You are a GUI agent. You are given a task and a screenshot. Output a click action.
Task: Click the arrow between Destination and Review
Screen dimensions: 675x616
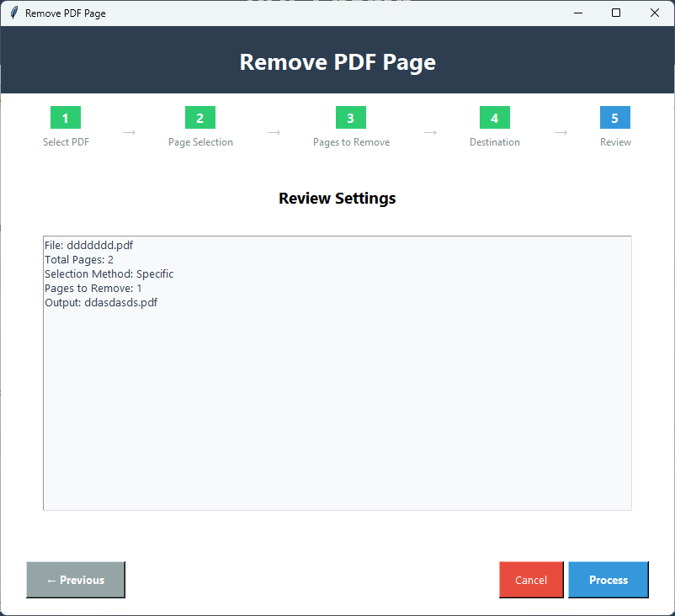(561, 132)
